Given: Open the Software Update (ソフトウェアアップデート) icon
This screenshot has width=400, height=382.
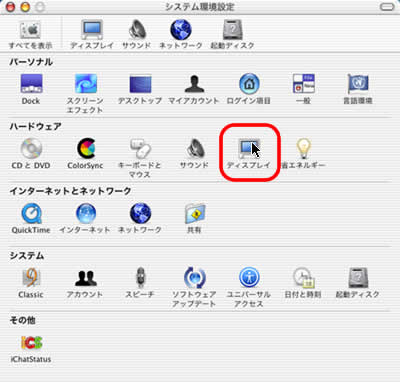Looking at the screenshot, I should (x=195, y=277).
